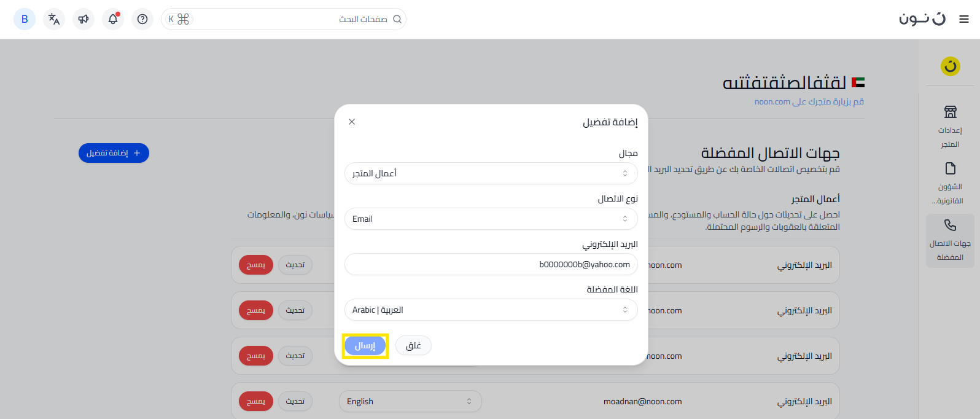Open the announcements megaphone icon
The width and height of the screenshot is (980, 419).
tap(84, 19)
